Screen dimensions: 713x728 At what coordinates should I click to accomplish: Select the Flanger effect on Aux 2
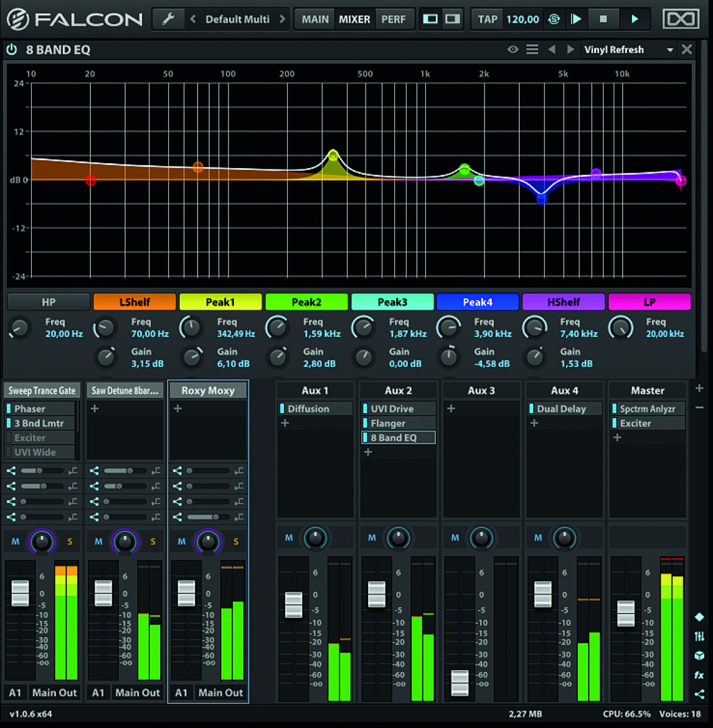398,423
